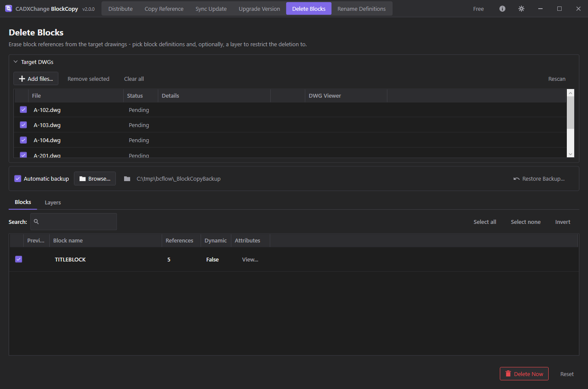Sort by the References column header
Screen dimensions: 588x389
pyautogui.click(x=181, y=240)
